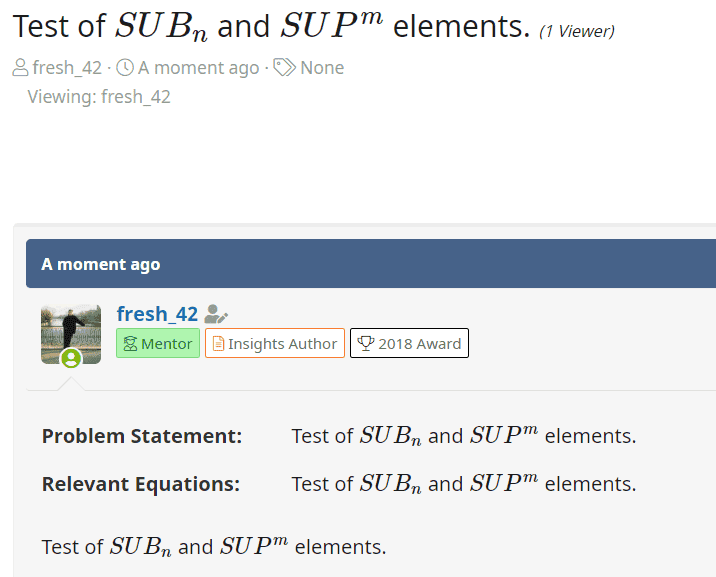Click the tag icon before None
The width and height of the screenshot is (716, 577).
[284, 68]
